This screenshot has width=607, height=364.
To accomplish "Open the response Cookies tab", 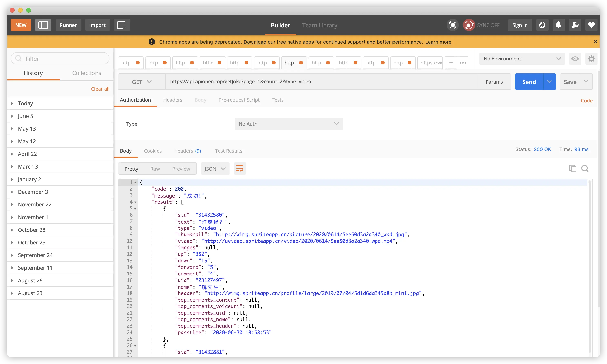I will pos(153,151).
